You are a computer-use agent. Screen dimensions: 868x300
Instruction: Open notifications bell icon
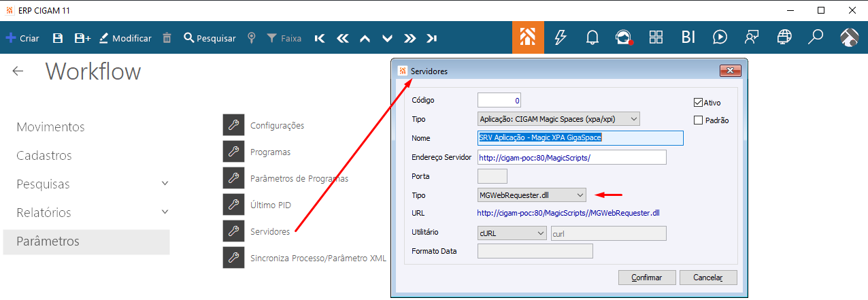(x=592, y=37)
